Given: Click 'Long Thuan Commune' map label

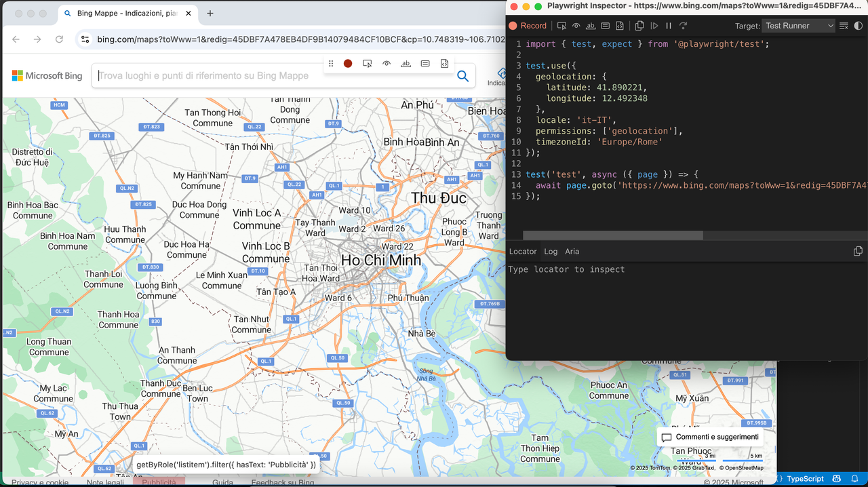Looking at the screenshot, I should (x=49, y=347).
